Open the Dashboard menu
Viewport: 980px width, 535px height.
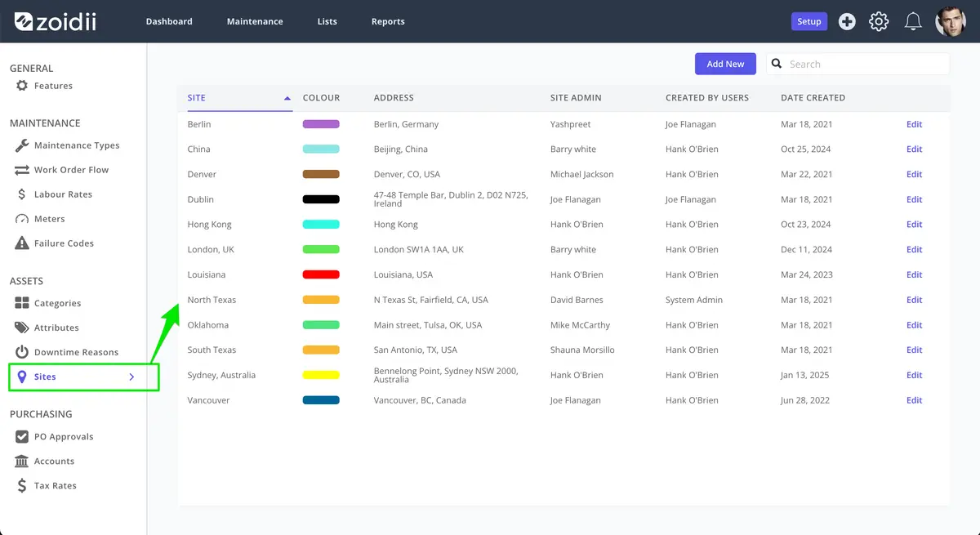pyautogui.click(x=169, y=21)
